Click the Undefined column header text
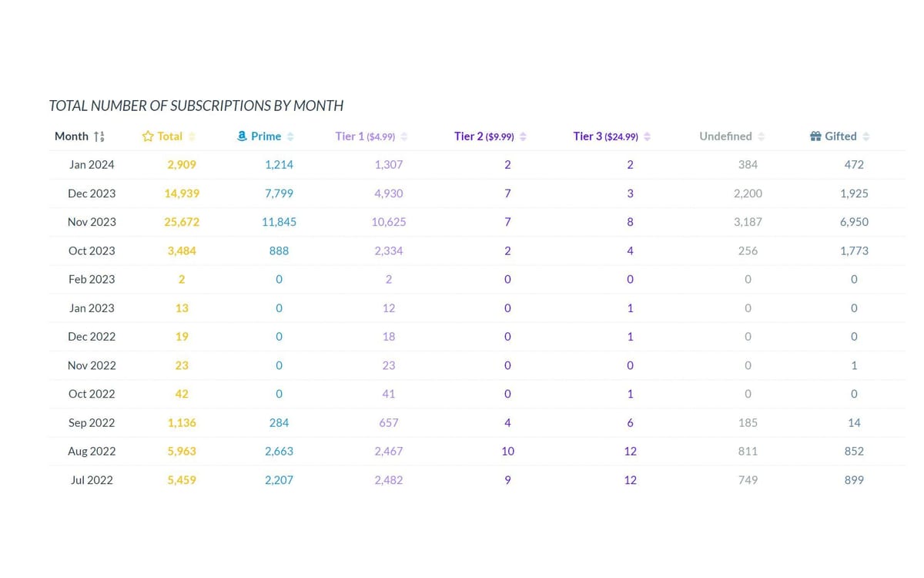This screenshot has width=924, height=578. [725, 136]
